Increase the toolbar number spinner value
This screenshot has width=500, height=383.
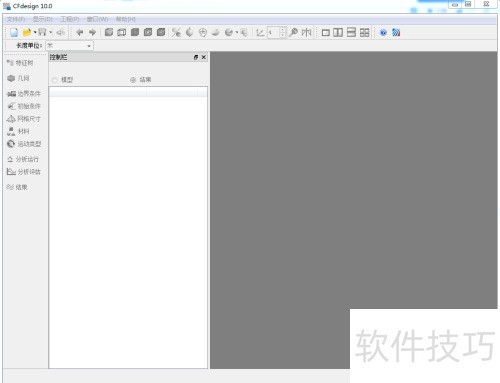(x=282, y=30)
